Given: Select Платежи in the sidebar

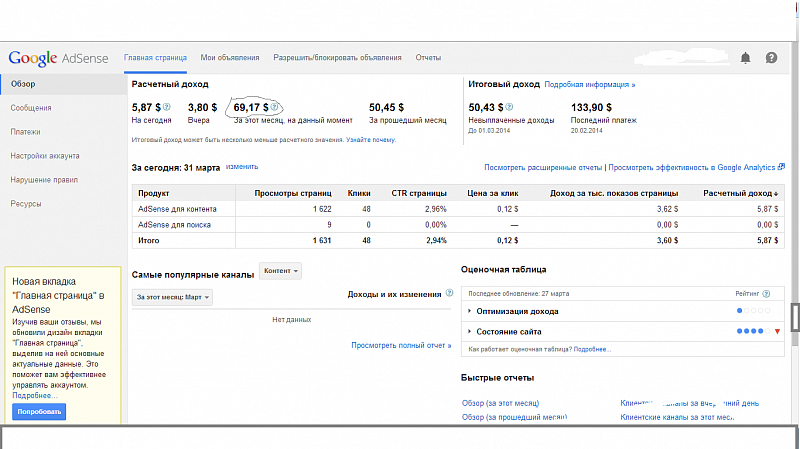Looking at the screenshot, I should click(x=25, y=132).
